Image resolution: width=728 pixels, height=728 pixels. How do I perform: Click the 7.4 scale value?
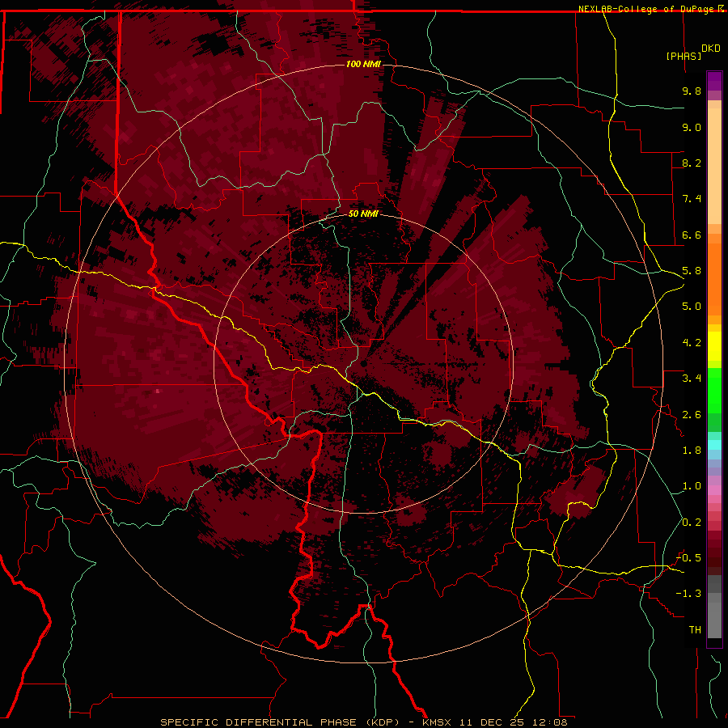tap(692, 199)
